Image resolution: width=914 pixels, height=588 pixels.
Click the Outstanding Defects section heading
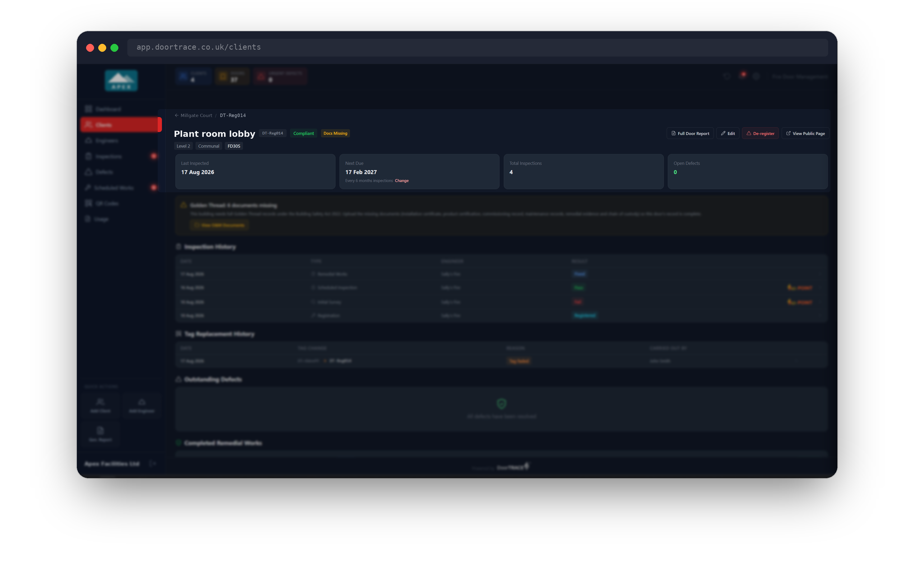click(213, 380)
